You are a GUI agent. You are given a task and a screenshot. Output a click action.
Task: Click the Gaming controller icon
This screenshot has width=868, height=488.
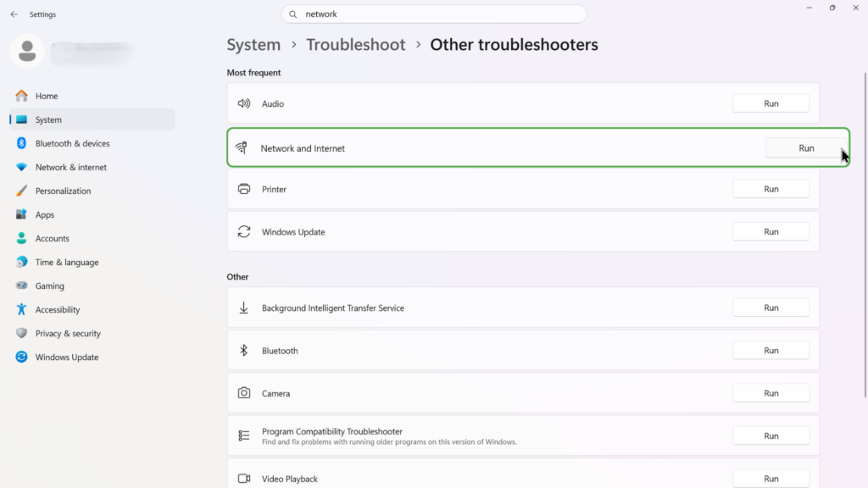(x=21, y=286)
